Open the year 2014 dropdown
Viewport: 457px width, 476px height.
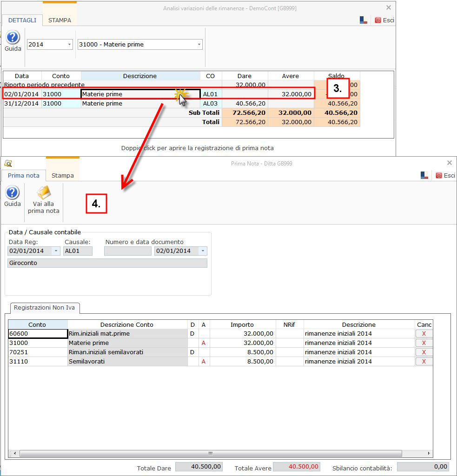tap(69, 45)
